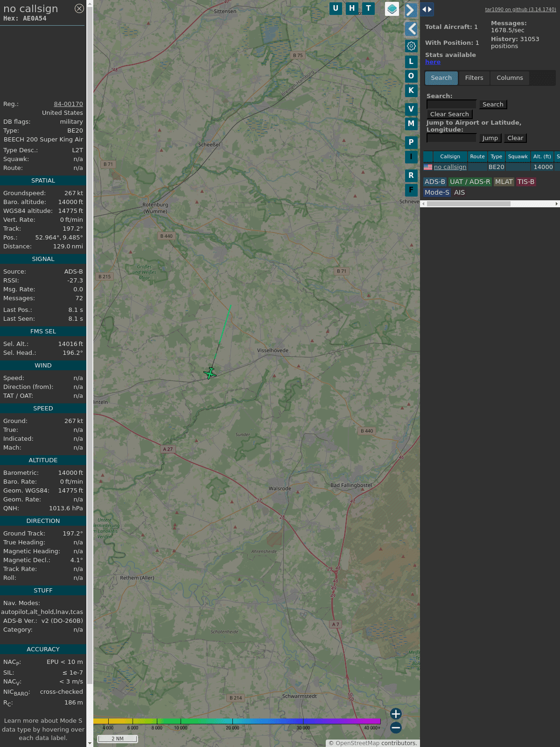
Task: Click the Nav. Modes value autopilot,alt_hold,lnav,tcas
Action: (42, 612)
